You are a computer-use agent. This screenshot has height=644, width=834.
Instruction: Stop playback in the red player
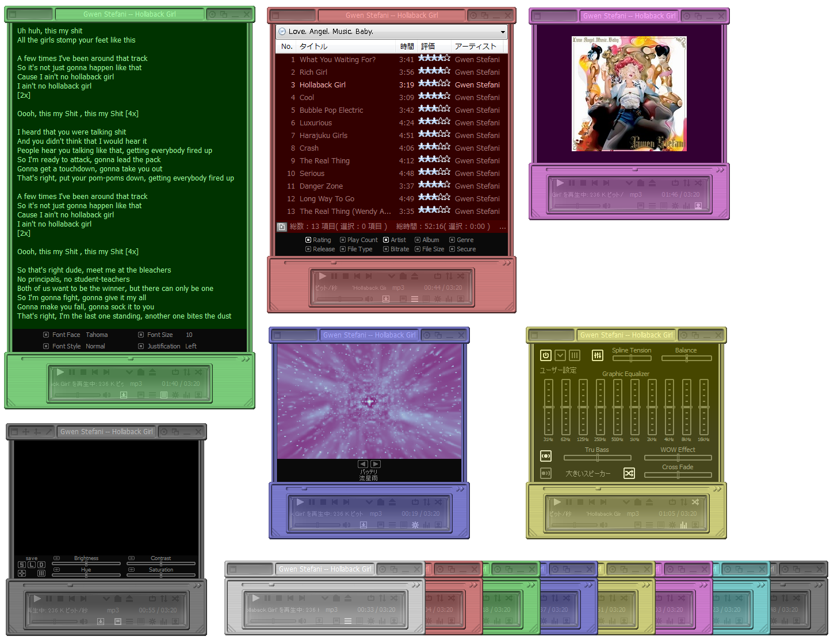pyautogui.click(x=346, y=276)
